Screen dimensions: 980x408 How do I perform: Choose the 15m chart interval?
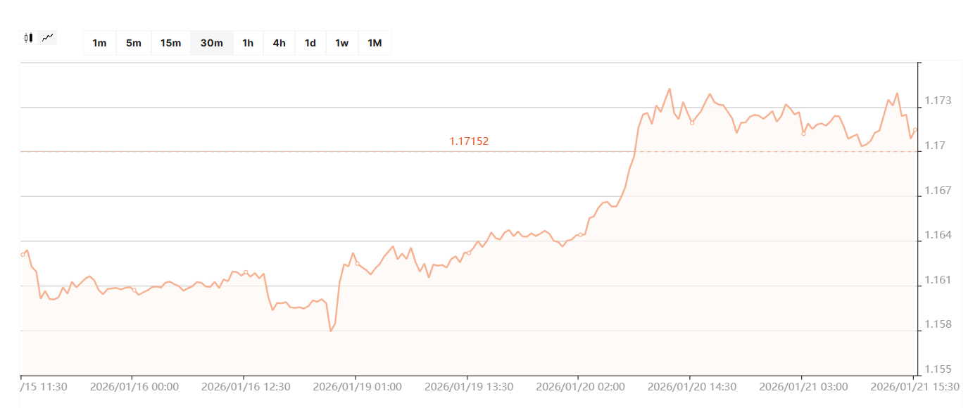click(x=170, y=43)
